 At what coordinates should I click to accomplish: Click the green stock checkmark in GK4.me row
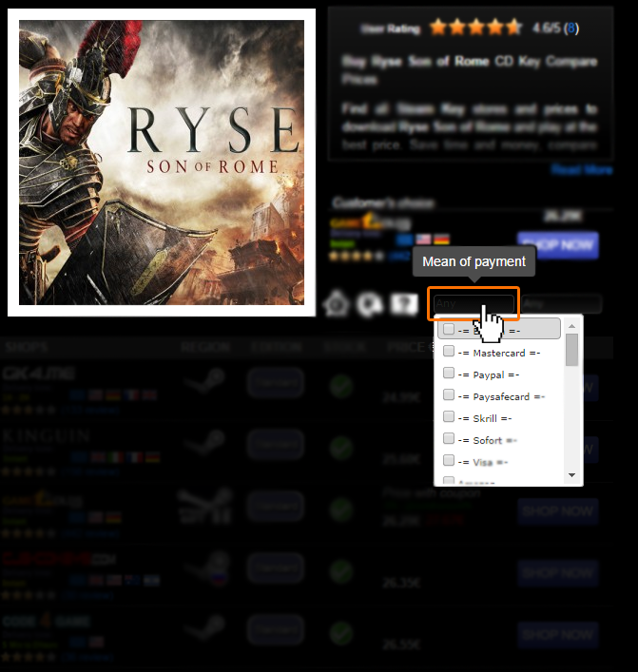[x=341, y=386]
